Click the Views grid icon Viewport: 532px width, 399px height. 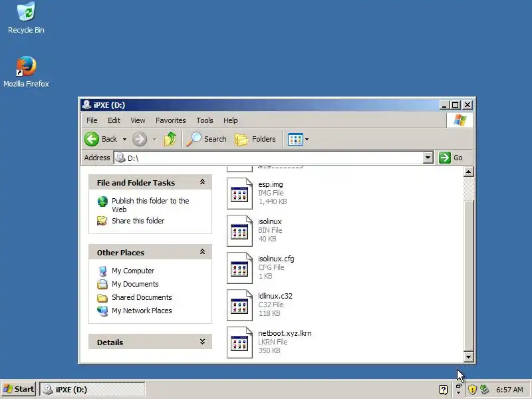point(295,139)
